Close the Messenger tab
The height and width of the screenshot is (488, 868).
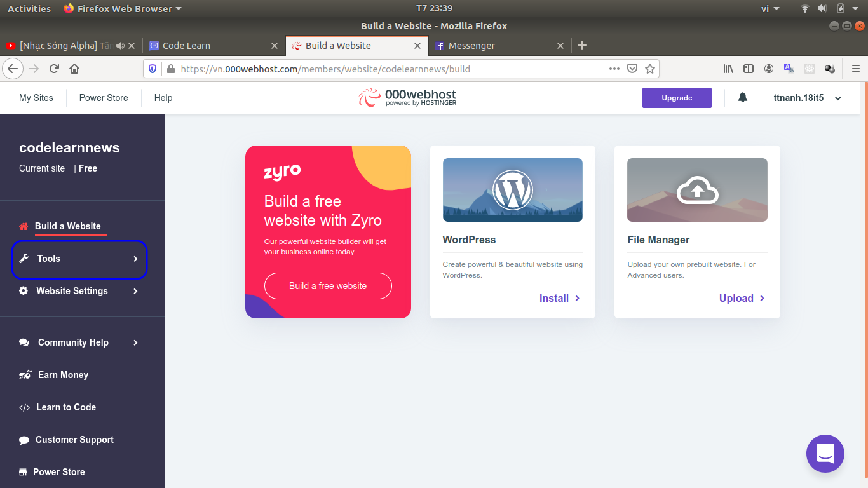tap(560, 46)
